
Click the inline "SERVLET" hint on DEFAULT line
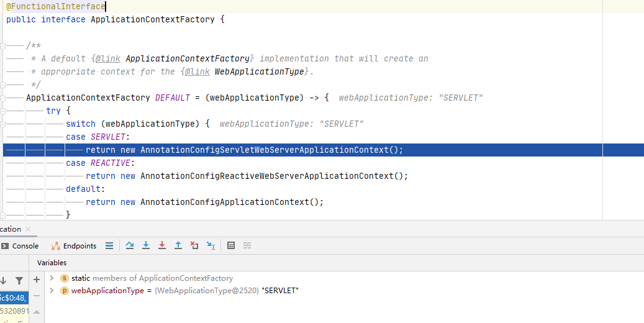[460, 98]
